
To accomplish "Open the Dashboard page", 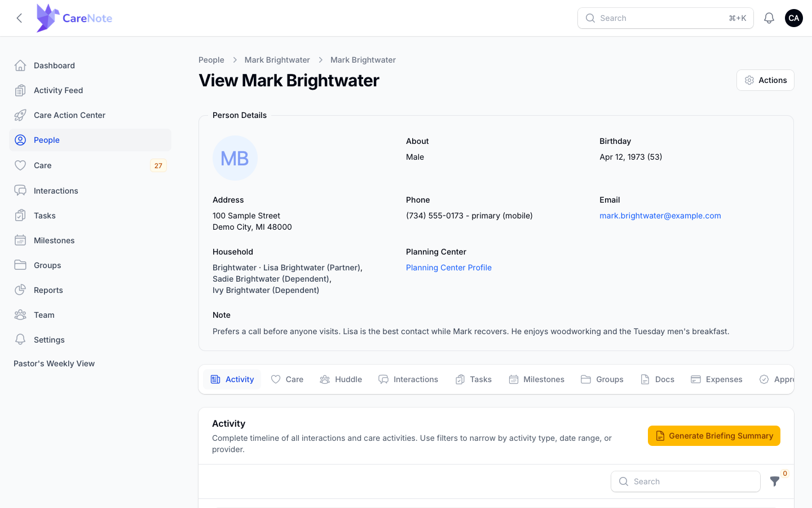I will coord(90,65).
